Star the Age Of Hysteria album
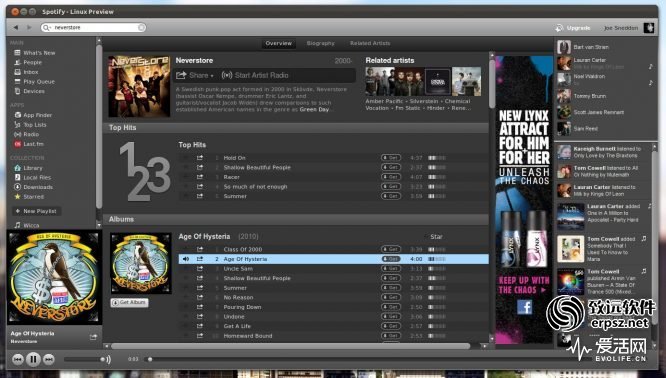 (x=434, y=237)
